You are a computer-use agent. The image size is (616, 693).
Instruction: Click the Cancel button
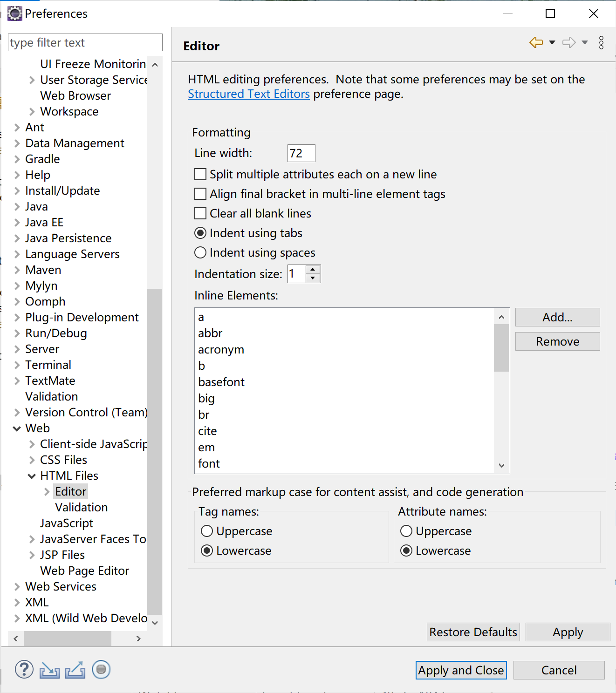tap(559, 670)
